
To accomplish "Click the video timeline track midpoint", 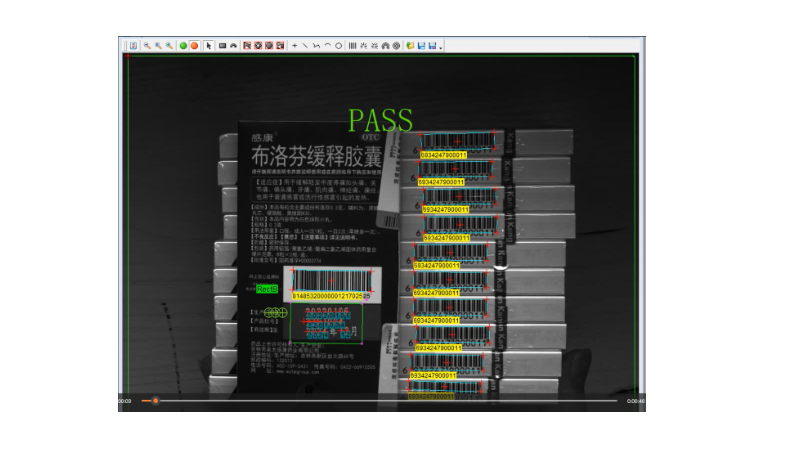I will [x=380, y=401].
